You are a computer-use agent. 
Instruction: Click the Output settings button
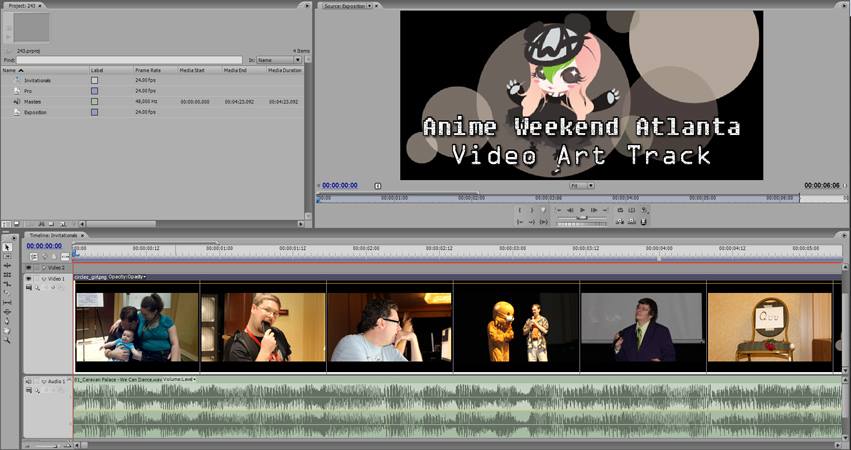tap(644, 211)
